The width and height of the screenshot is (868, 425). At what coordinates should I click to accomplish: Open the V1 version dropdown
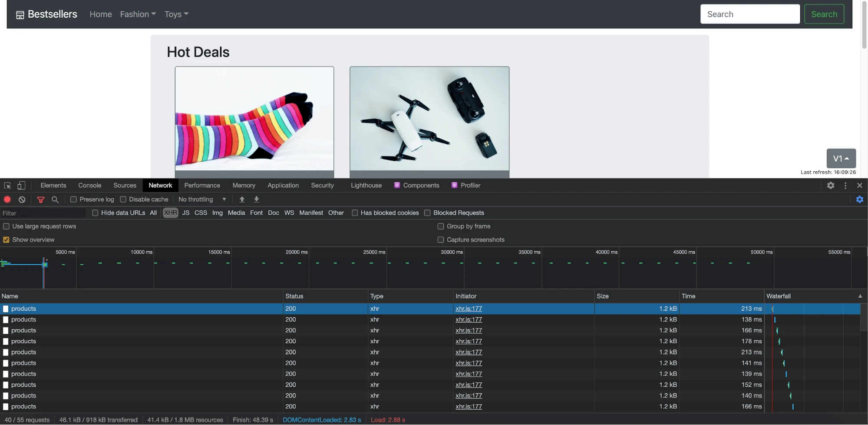coord(841,159)
